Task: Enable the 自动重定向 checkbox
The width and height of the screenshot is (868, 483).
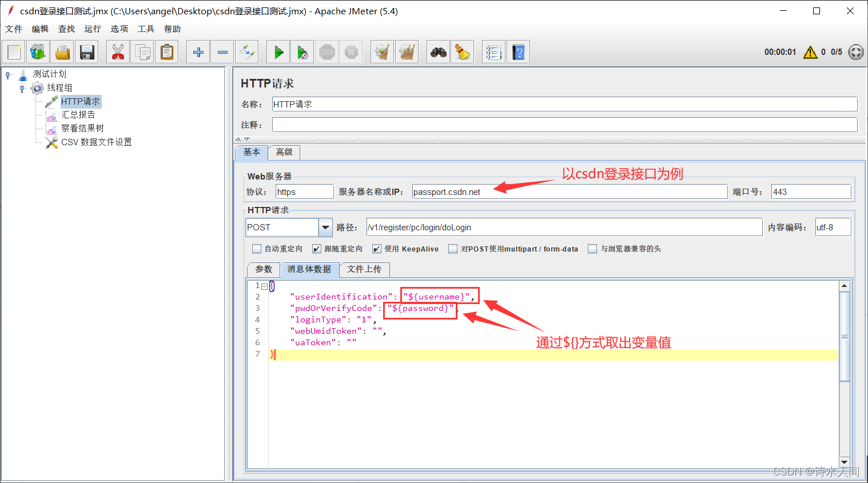Action: 256,249
